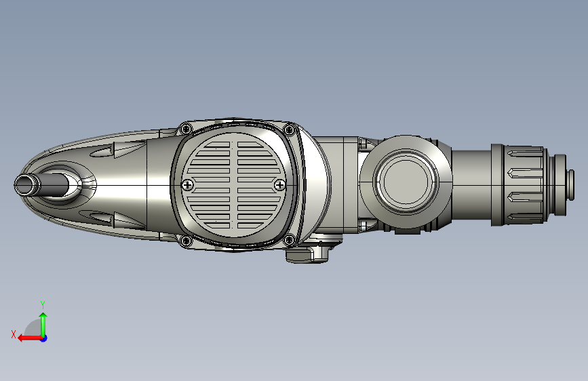This screenshot has width=588, height=381.
Task: Click the blue Z axis dot of the triad
Action: coord(44,338)
